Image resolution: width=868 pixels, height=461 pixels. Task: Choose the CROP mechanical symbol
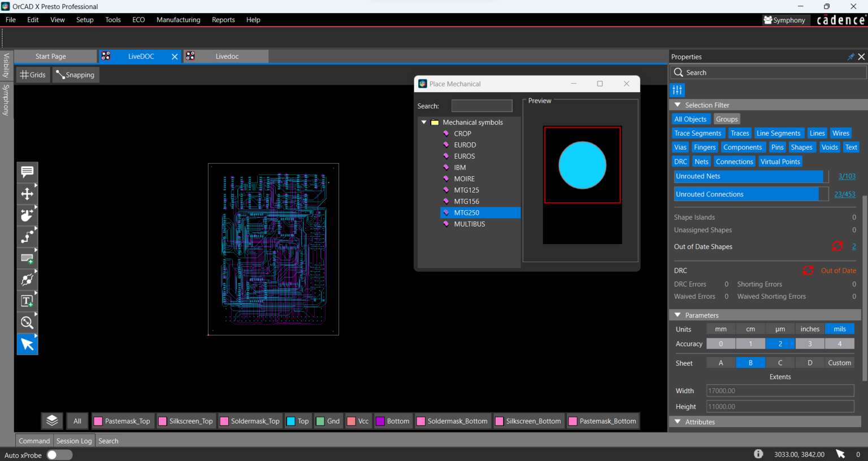click(x=462, y=133)
